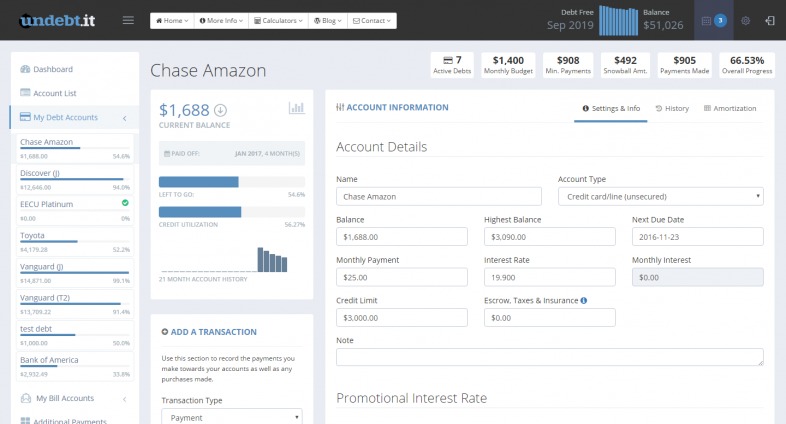Open the Transaction Type dropdown
This screenshot has height=424, width=786.
pyautogui.click(x=231, y=417)
